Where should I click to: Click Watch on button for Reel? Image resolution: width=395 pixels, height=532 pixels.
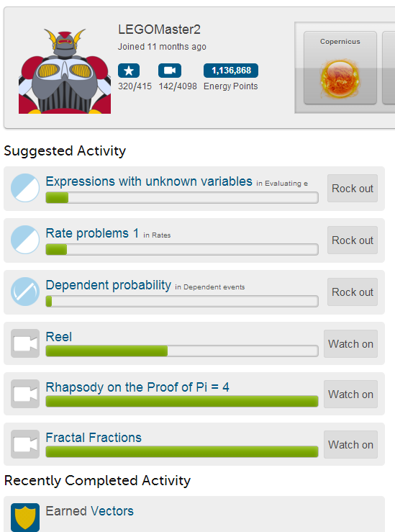point(350,343)
